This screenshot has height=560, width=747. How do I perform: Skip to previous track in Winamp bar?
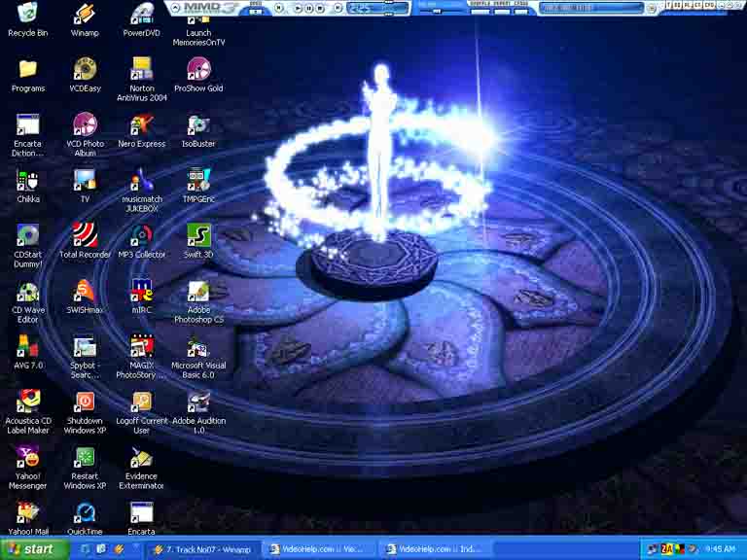[279, 7]
